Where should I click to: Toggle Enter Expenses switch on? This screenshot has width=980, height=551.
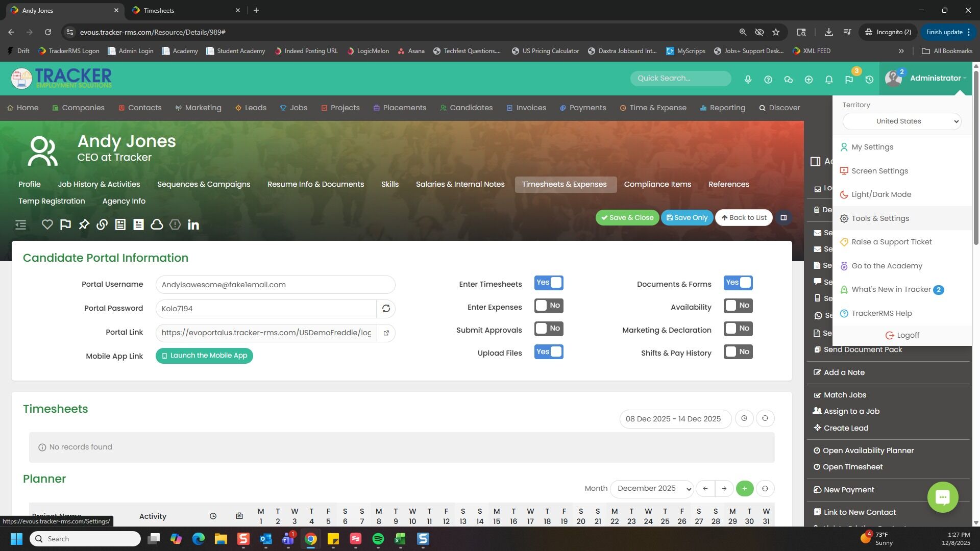[549, 306]
